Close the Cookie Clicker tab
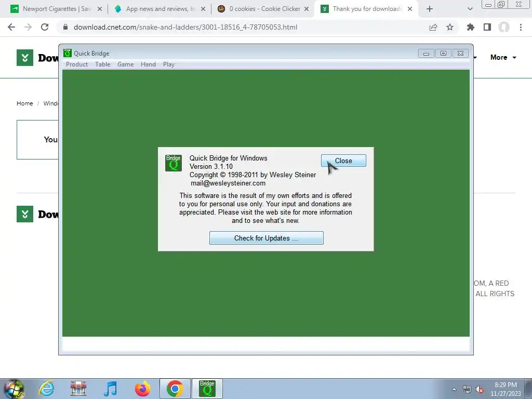This screenshot has height=399, width=532. coord(307,9)
